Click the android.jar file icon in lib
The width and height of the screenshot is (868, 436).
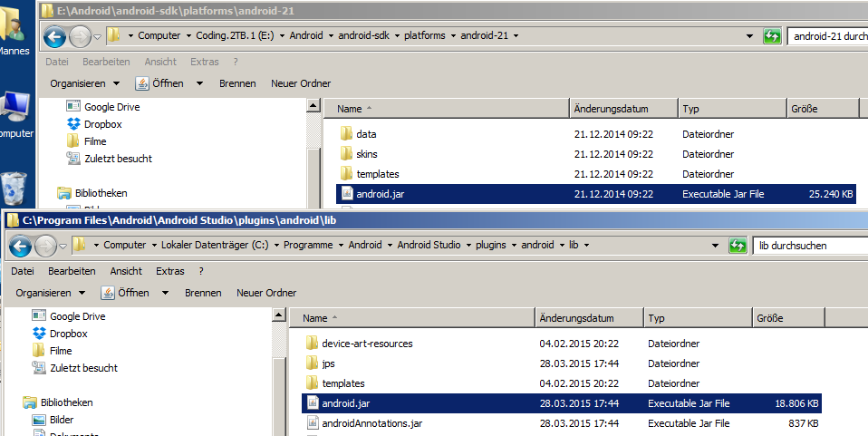point(313,402)
